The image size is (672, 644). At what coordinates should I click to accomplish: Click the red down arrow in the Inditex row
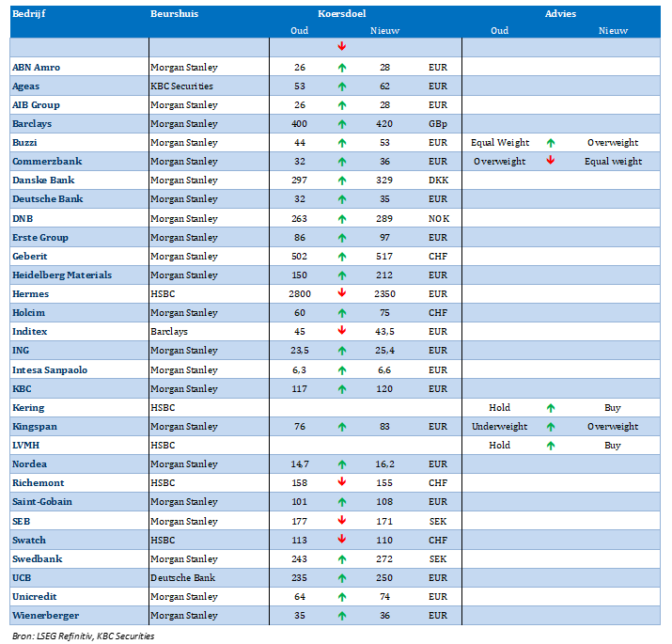click(341, 331)
